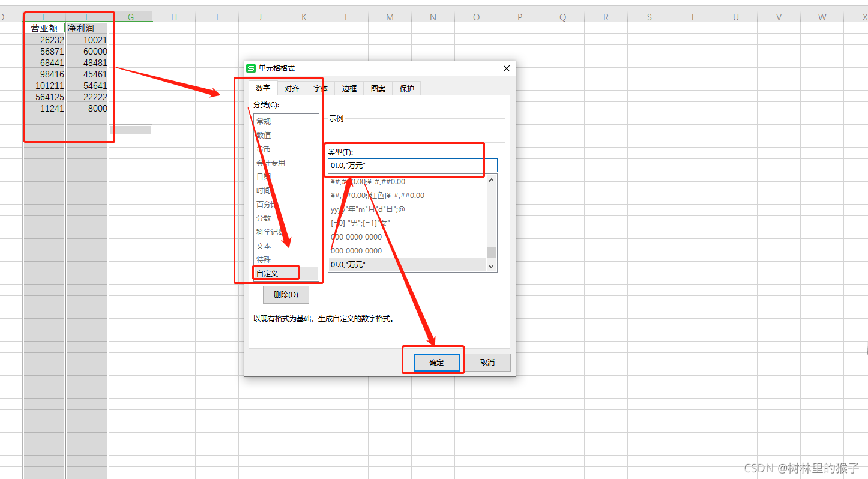Choose 货币 category
The image size is (868, 479).
(x=286, y=149)
